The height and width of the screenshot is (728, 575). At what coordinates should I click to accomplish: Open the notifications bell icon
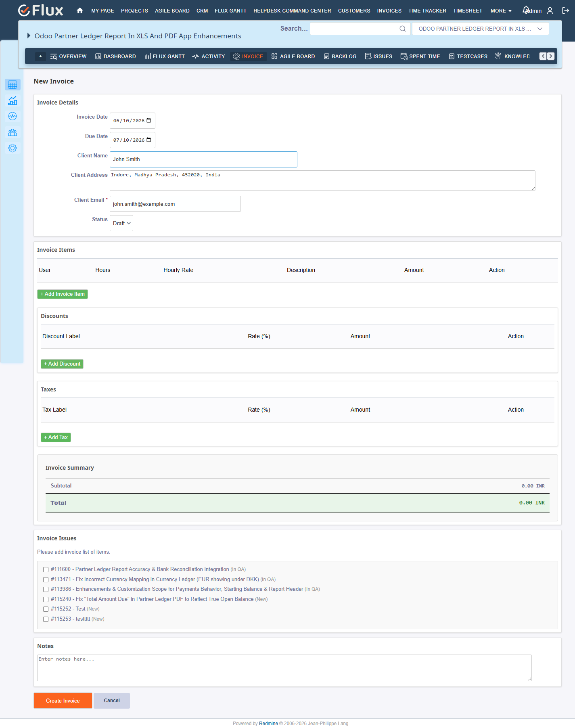point(526,10)
